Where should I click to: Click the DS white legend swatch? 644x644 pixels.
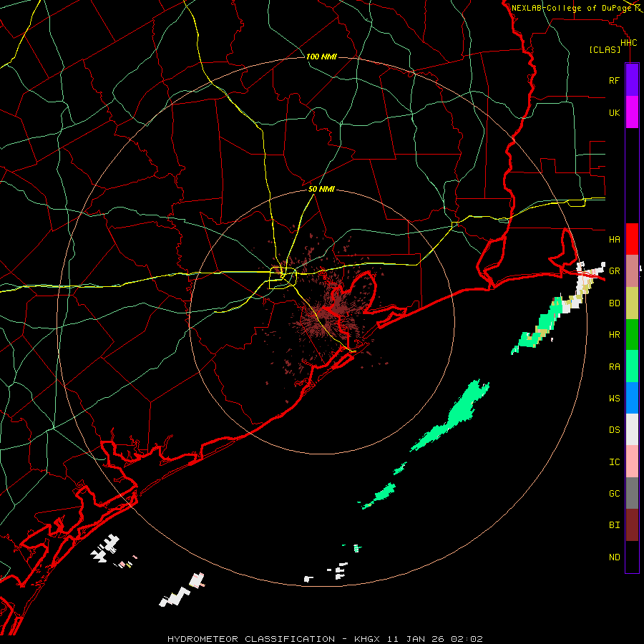tap(632, 429)
